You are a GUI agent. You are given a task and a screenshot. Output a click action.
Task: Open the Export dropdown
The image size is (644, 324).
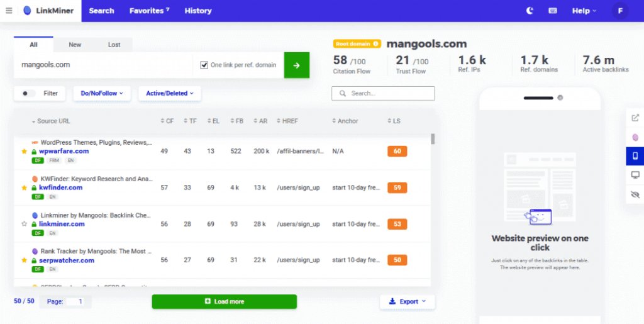407,301
